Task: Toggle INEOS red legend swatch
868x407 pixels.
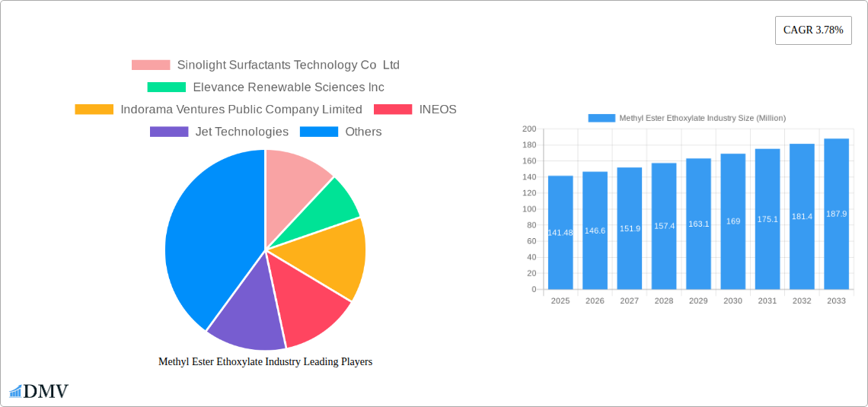Action: pyautogui.click(x=393, y=110)
